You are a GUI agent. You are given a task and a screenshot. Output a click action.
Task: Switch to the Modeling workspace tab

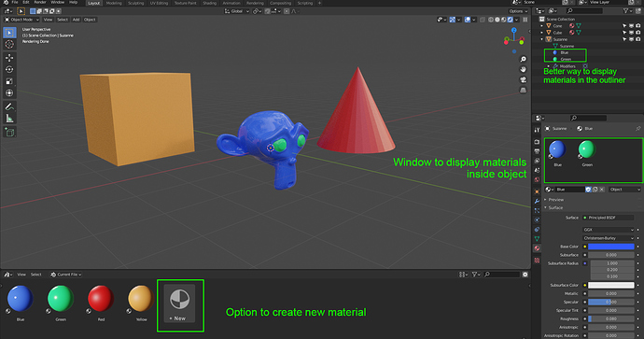pos(114,3)
